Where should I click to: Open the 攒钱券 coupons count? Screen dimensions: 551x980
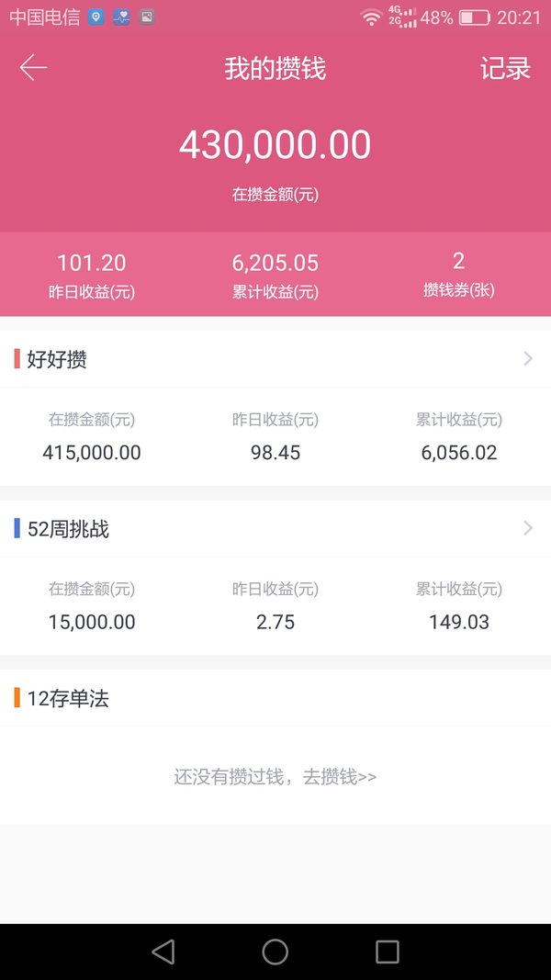pyautogui.click(x=458, y=276)
